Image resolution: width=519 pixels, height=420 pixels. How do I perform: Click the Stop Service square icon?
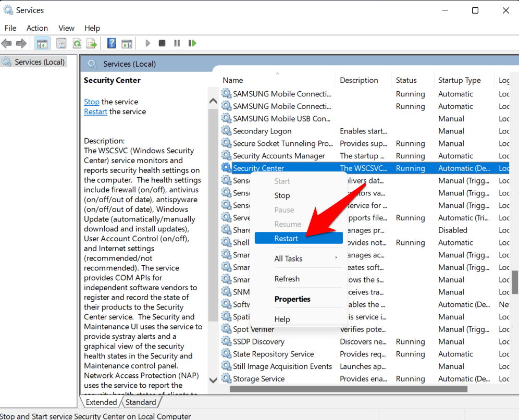(162, 43)
